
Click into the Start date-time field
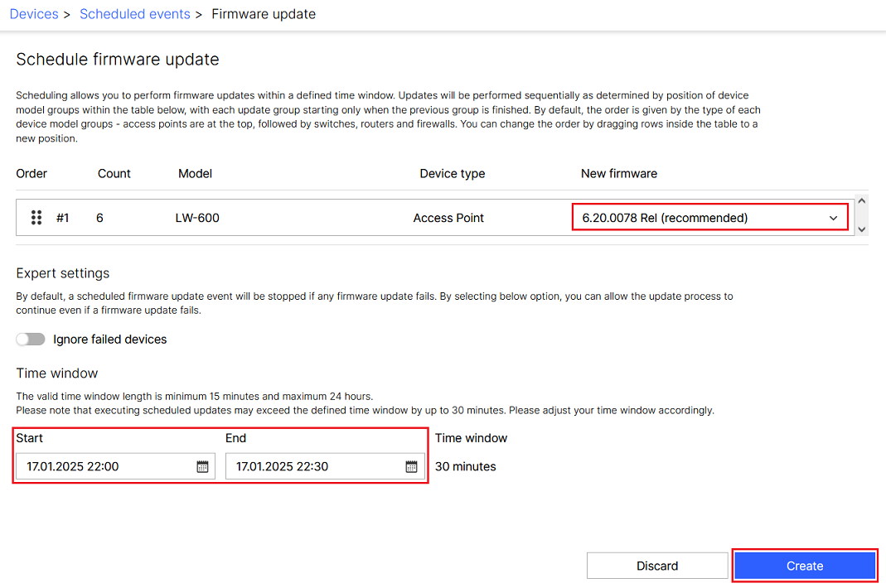[104, 466]
